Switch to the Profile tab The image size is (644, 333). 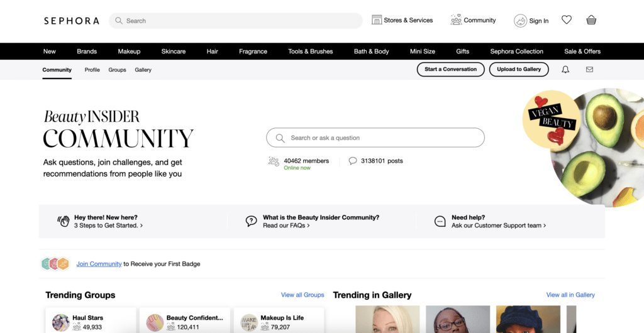(92, 70)
